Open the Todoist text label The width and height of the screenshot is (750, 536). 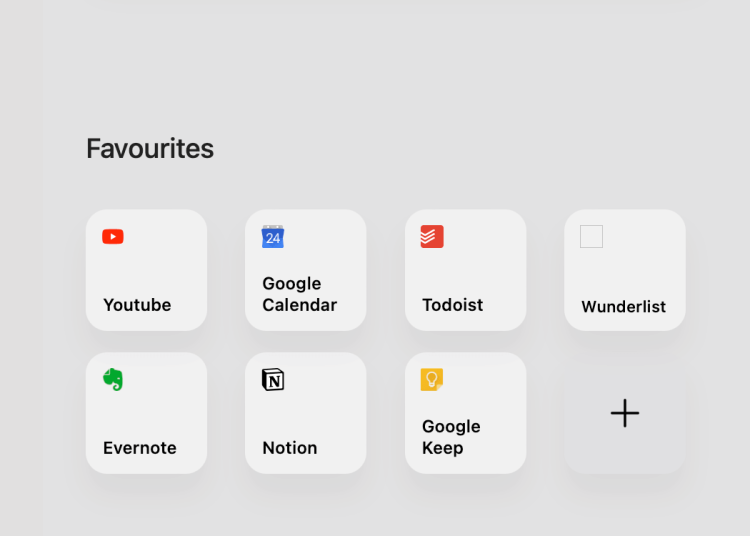(453, 305)
